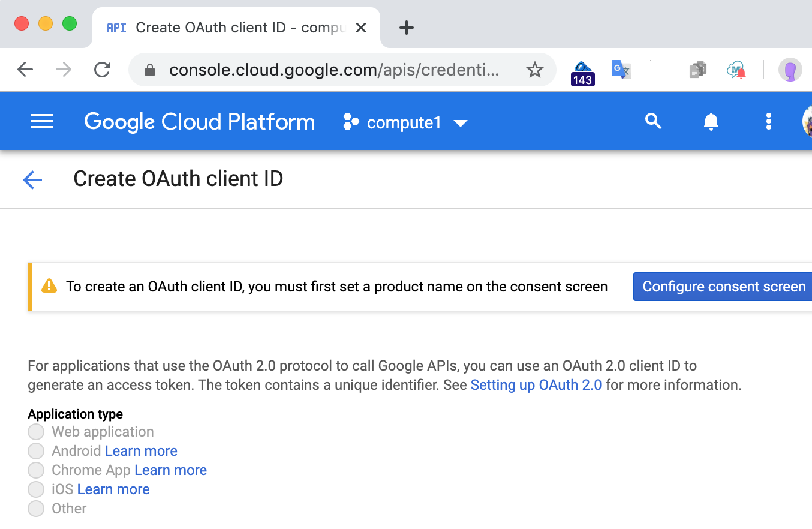Open the notifications bell

click(711, 122)
